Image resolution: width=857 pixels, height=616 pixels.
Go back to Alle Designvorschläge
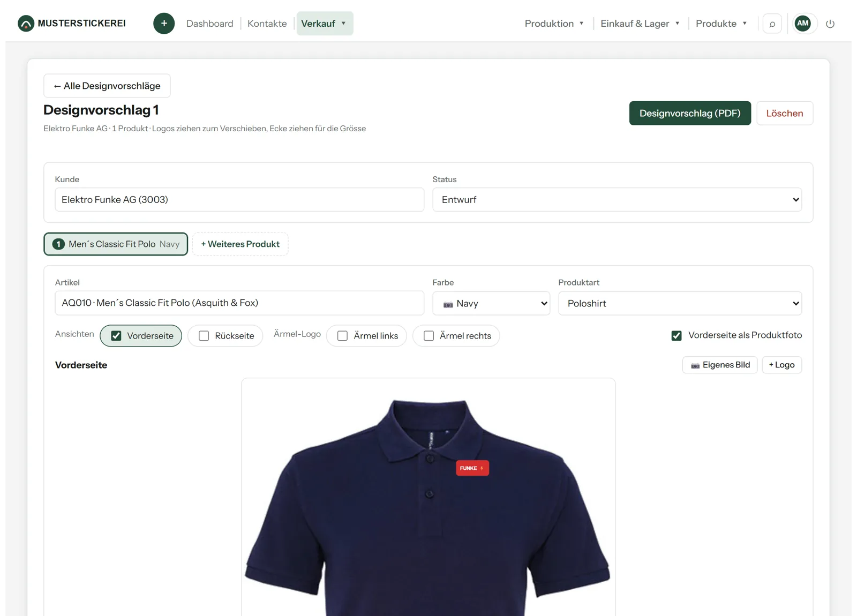(x=107, y=86)
